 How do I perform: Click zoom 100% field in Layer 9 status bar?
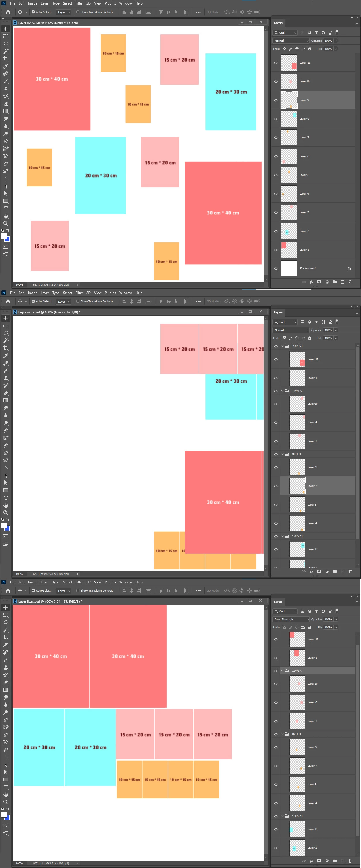click(x=19, y=285)
